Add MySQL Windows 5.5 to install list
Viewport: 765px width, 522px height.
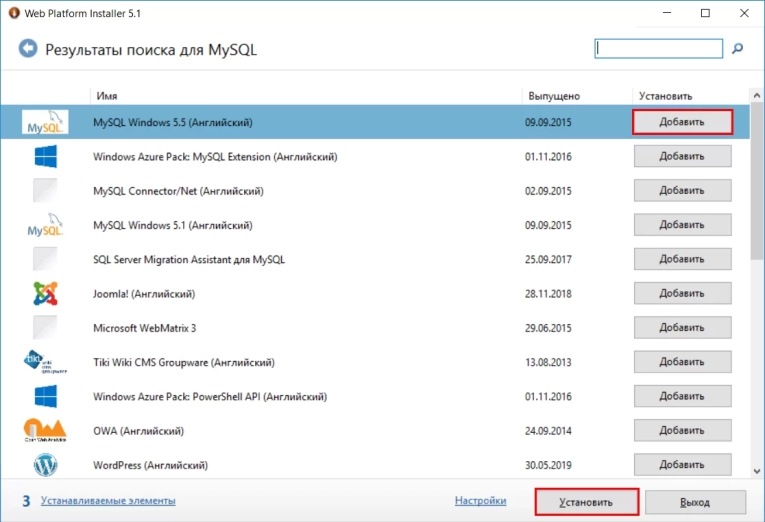683,122
